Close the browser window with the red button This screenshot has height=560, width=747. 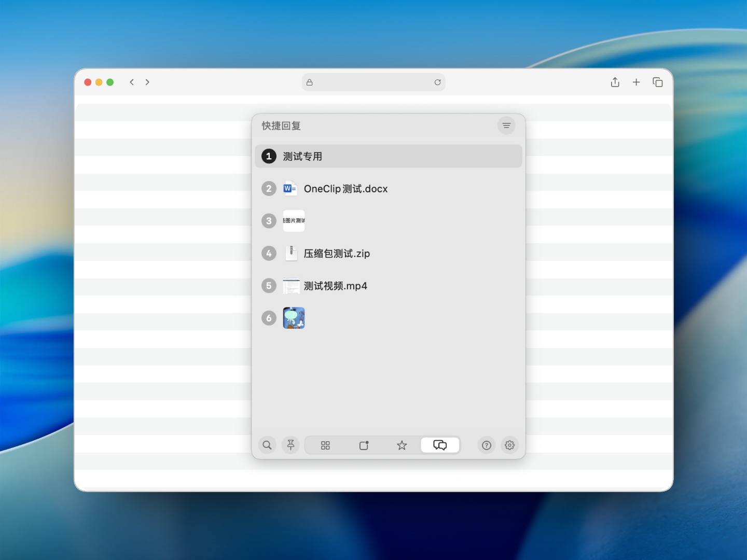(88, 82)
